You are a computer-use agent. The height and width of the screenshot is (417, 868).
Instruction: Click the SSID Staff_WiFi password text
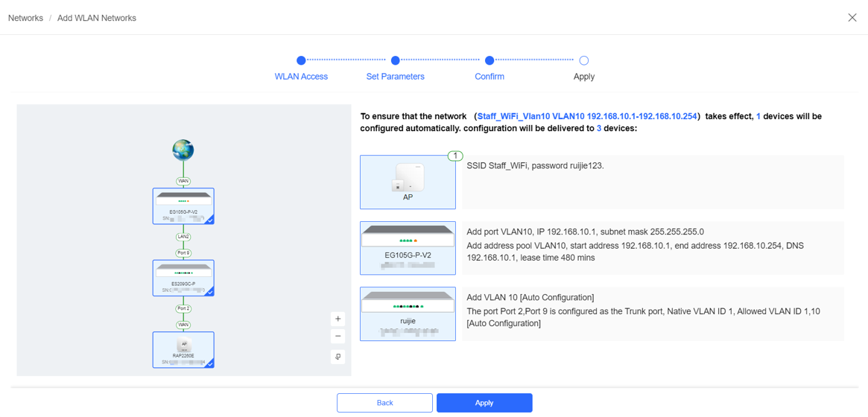click(535, 165)
